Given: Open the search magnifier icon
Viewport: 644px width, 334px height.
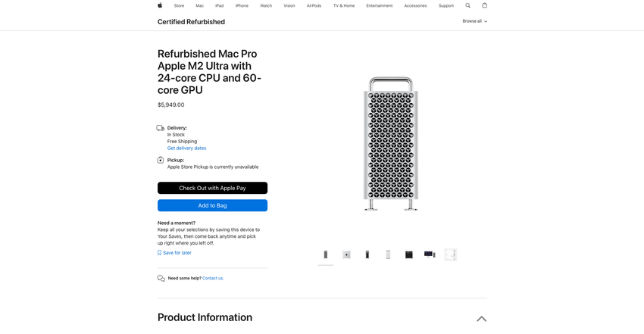Looking at the screenshot, I should click(x=467, y=5).
